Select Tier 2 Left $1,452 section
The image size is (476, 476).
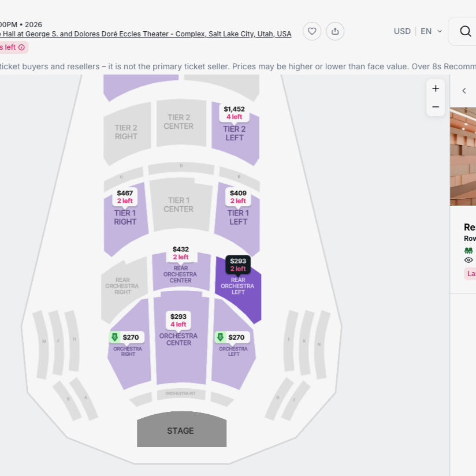tap(235, 134)
